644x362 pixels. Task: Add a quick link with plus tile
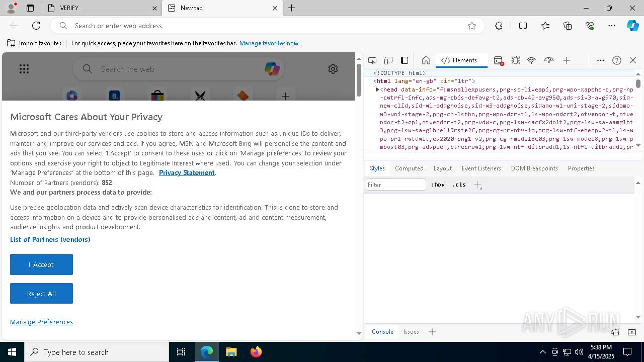point(285,96)
